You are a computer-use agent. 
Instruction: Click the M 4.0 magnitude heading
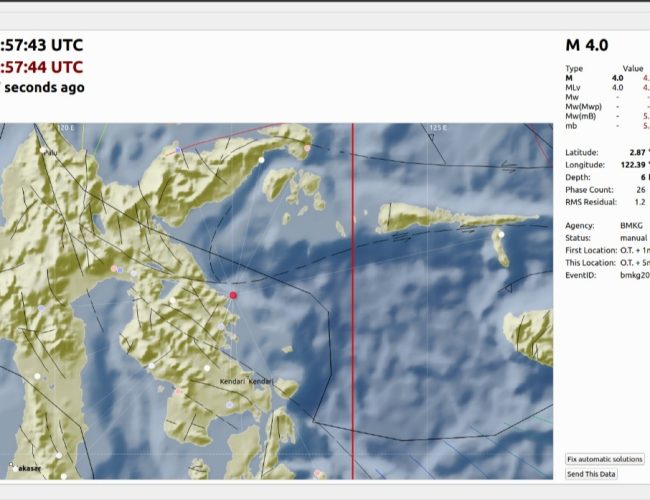coord(587,45)
